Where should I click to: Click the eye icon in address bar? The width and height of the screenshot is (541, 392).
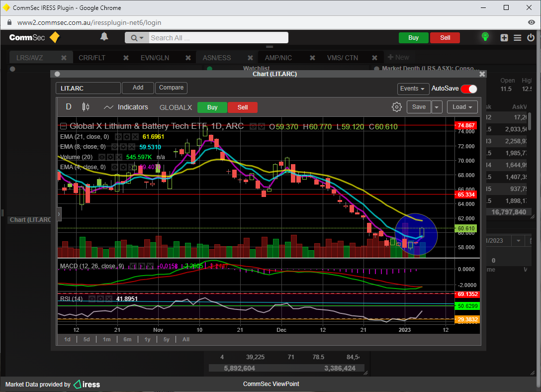(532, 22)
